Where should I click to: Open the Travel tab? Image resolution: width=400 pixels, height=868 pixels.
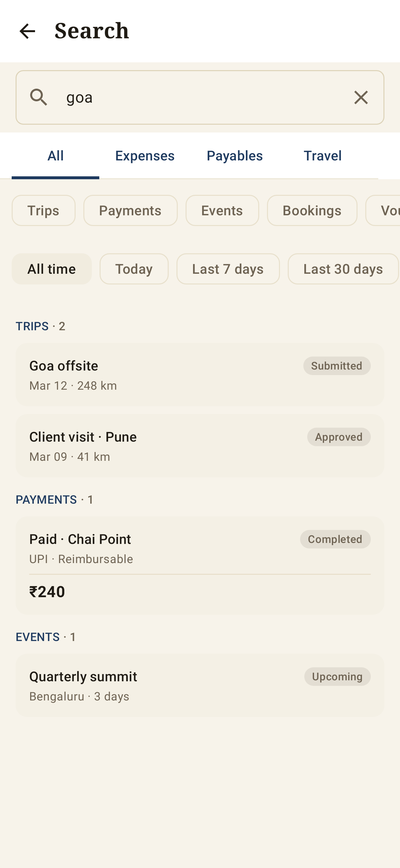click(322, 156)
